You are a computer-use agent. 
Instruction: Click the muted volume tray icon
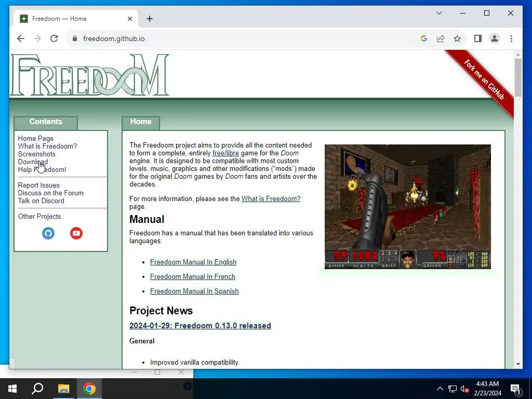click(x=464, y=389)
